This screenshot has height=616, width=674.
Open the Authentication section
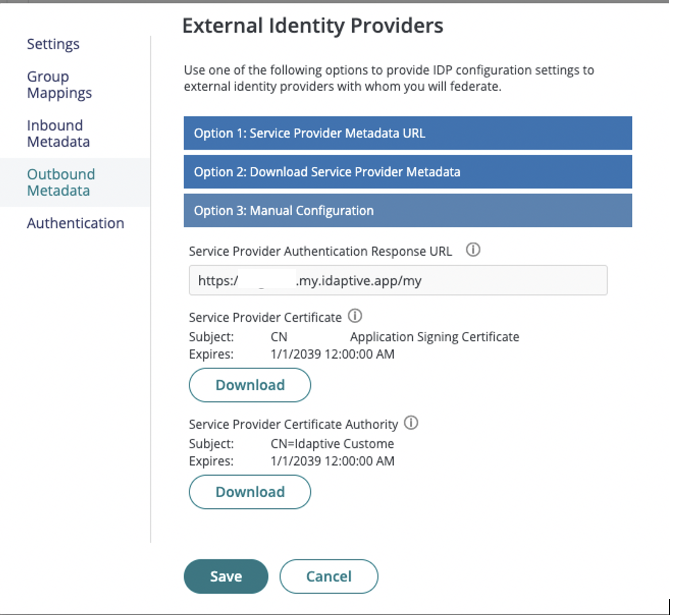point(75,223)
